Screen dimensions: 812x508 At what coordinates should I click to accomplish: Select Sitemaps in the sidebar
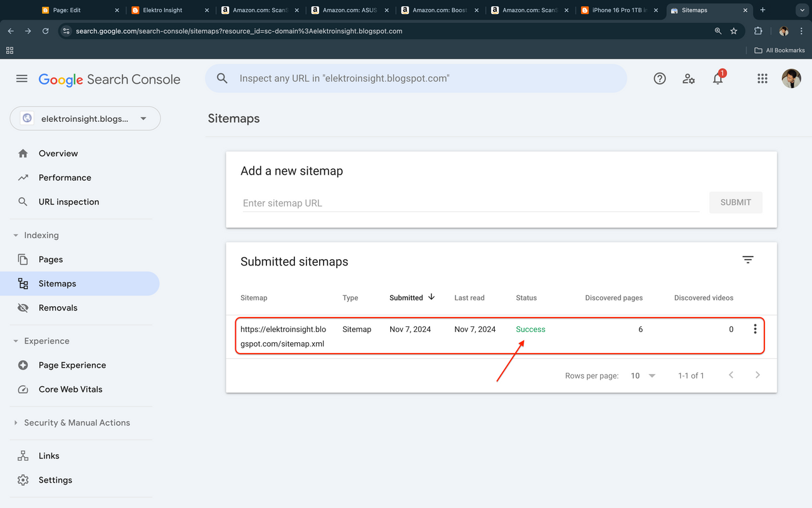[79, 284]
